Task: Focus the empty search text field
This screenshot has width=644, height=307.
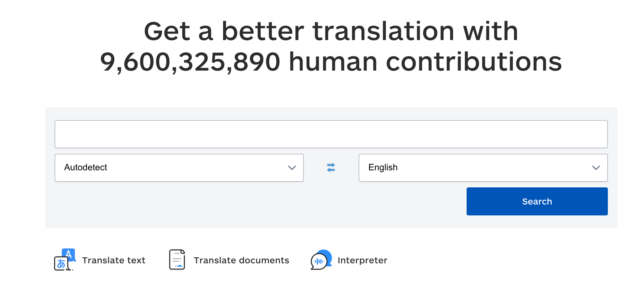Action: [x=331, y=134]
